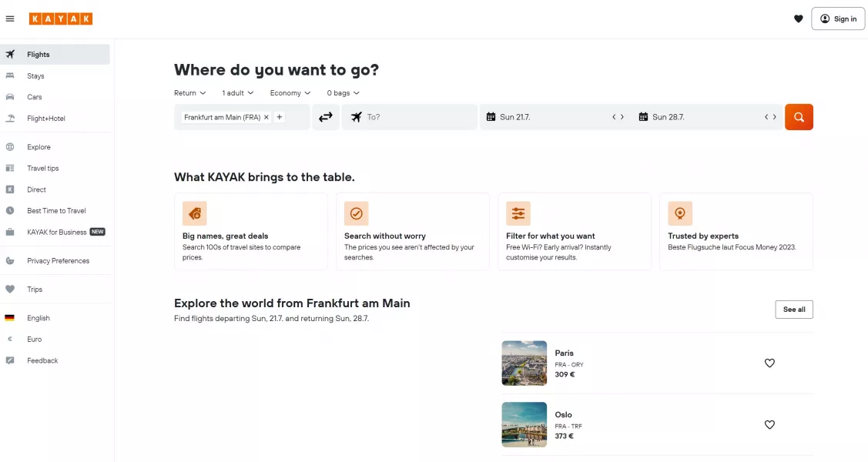Click the Trips heart icon in sidebar
The width and height of the screenshot is (868, 462).
[x=10, y=290]
